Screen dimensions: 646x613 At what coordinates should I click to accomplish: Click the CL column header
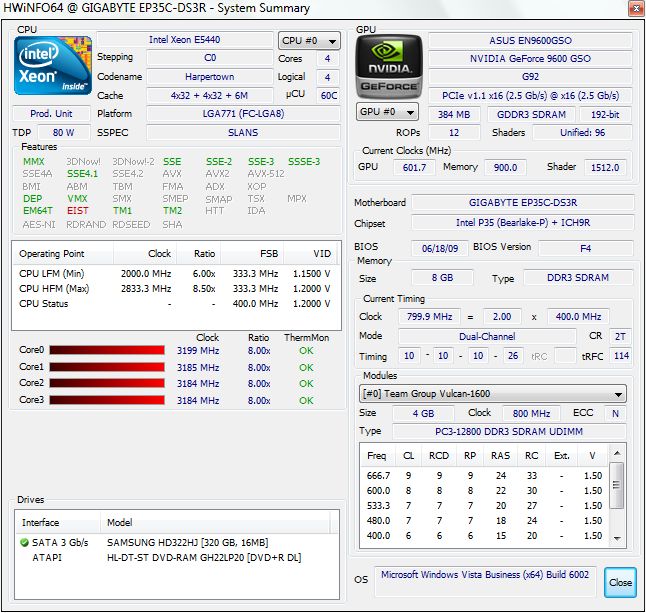(x=408, y=456)
